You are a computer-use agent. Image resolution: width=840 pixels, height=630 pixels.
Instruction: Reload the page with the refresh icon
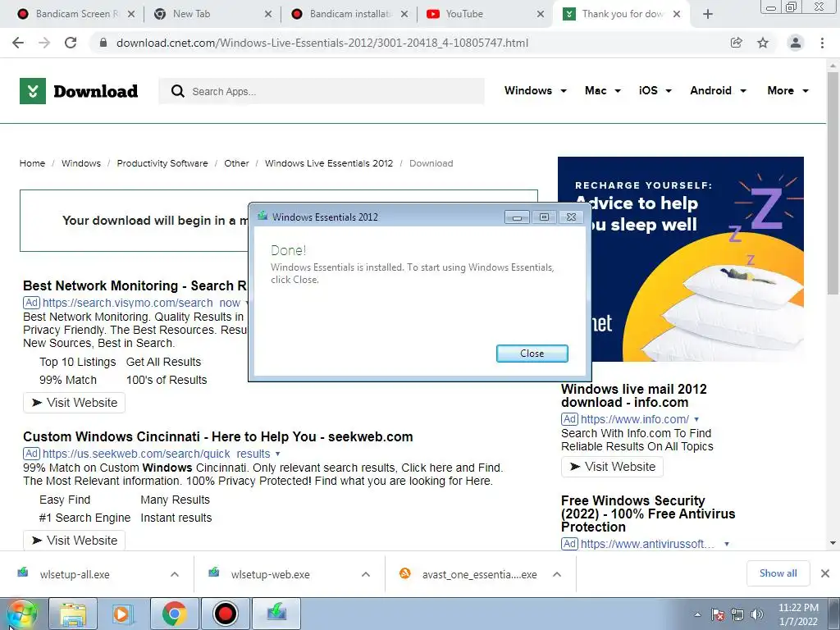click(x=71, y=43)
